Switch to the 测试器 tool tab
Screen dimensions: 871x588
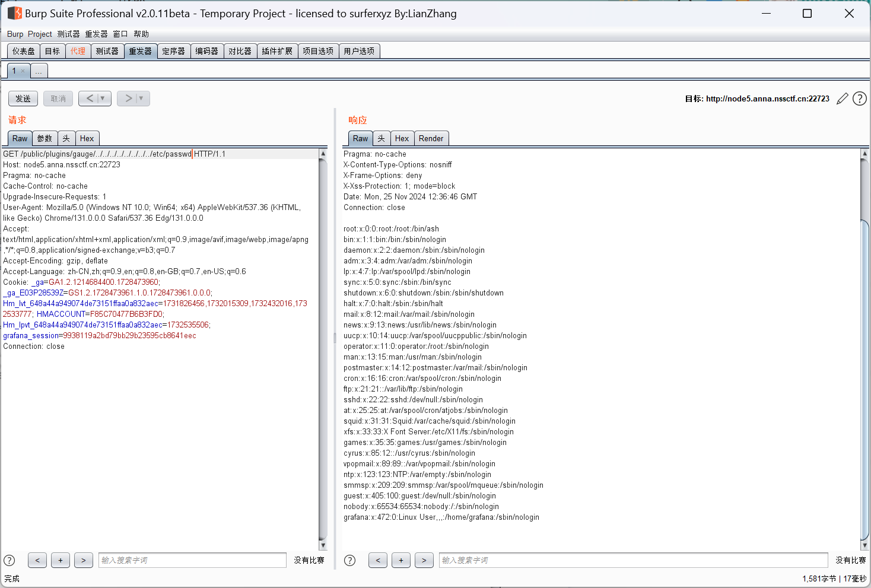click(x=107, y=51)
